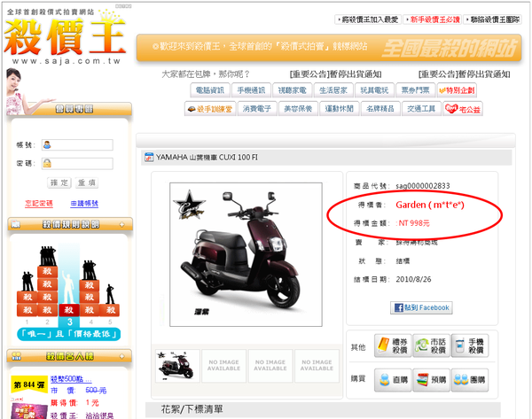Click 聯絡殺價王團隊 link
This screenshot has height=419, width=532.
pos(492,19)
